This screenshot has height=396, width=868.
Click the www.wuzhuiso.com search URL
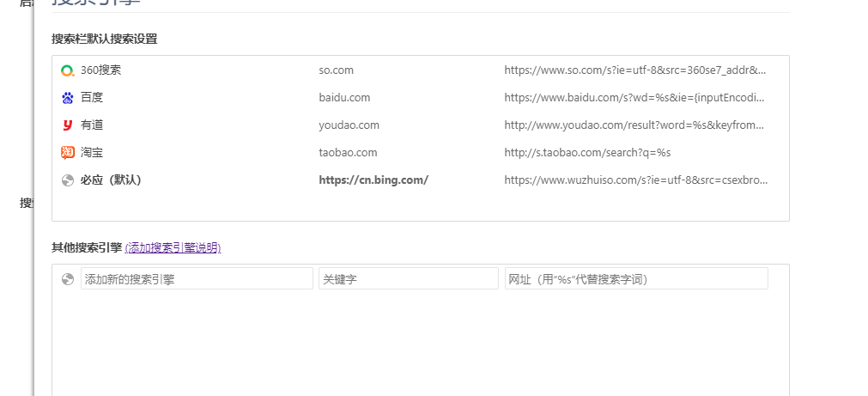tap(636, 180)
